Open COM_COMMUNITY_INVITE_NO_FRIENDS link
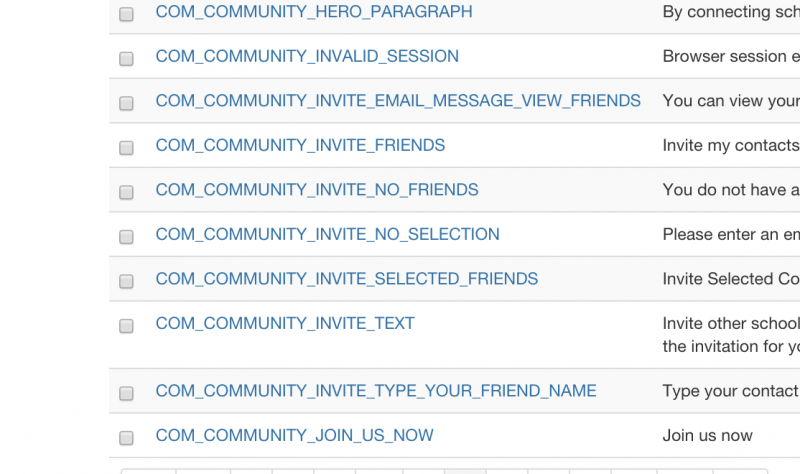The width and height of the screenshot is (800, 474). pos(317,189)
